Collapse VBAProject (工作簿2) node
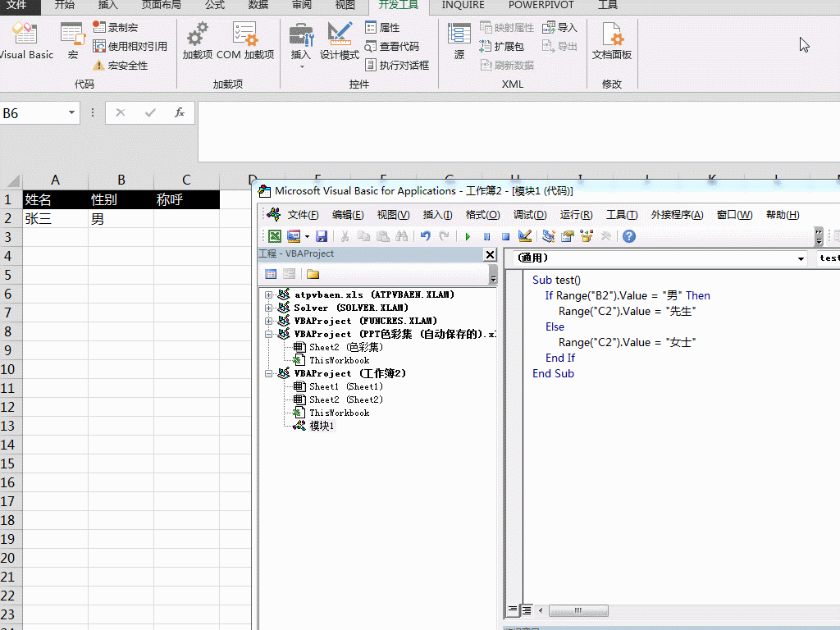The image size is (840, 630). click(268, 373)
